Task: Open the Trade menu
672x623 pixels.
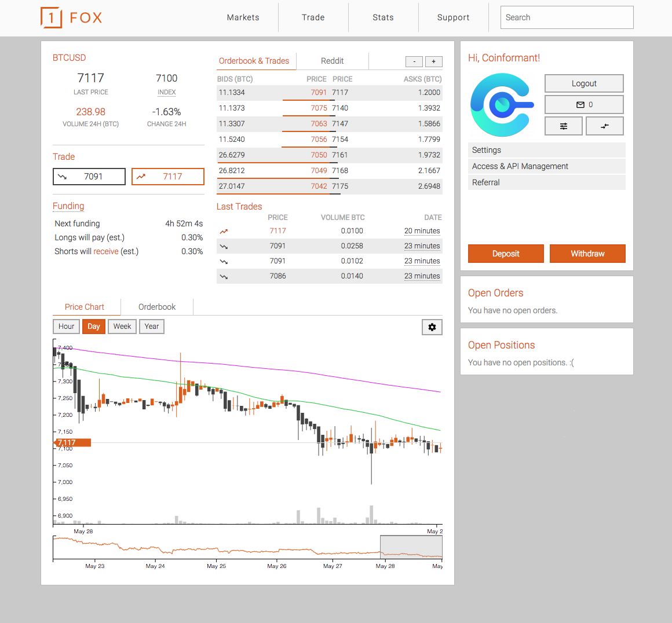Action: click(x=313, y=17)
